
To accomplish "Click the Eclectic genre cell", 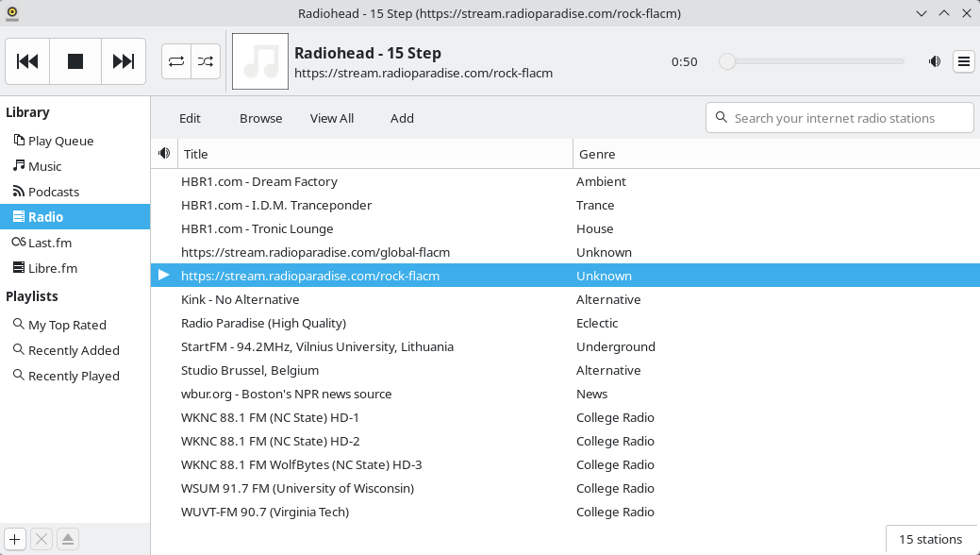I will [x=597, y=324].
